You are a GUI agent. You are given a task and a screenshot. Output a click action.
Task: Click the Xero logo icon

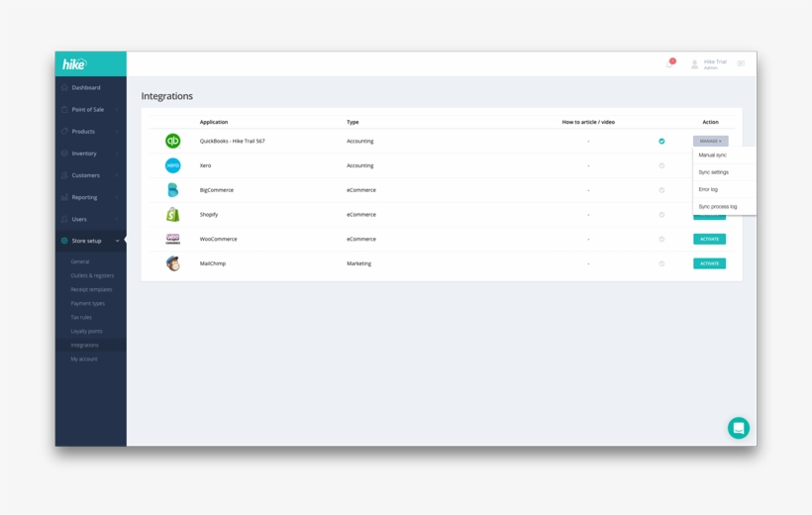click(x=173, y=165)
